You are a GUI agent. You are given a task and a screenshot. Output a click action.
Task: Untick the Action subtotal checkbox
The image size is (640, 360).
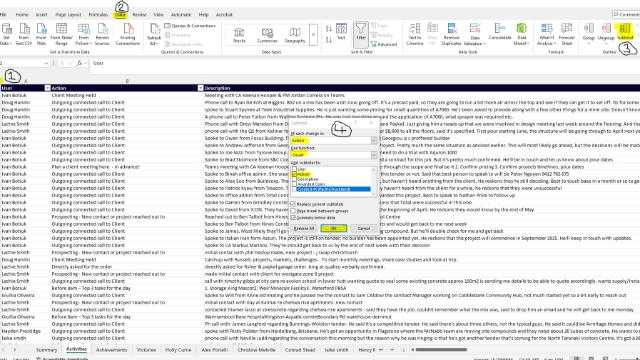[x=294, y=174]
